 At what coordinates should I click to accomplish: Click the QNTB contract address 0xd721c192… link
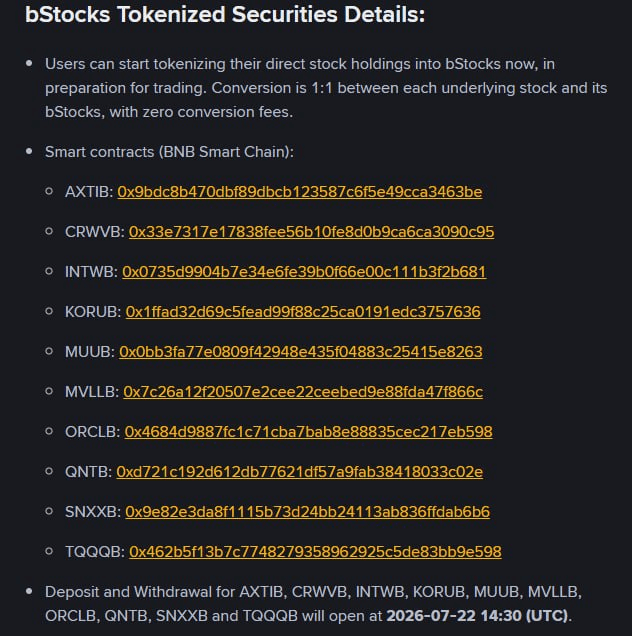coord(300,472)
